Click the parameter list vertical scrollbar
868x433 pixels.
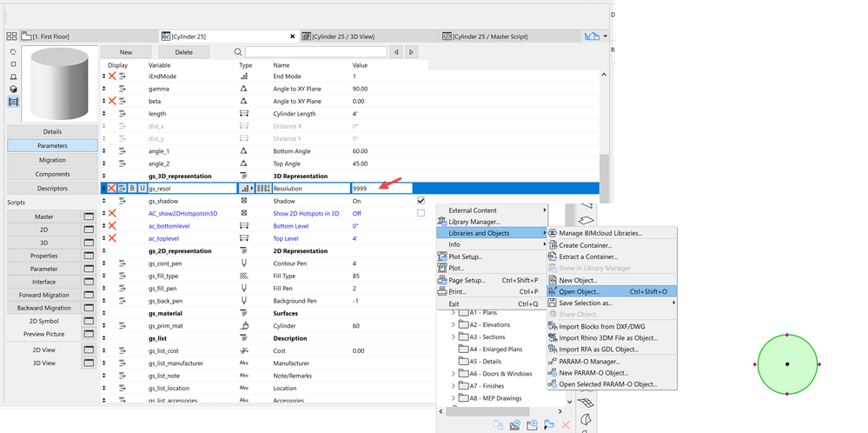[x=603, y=178]
